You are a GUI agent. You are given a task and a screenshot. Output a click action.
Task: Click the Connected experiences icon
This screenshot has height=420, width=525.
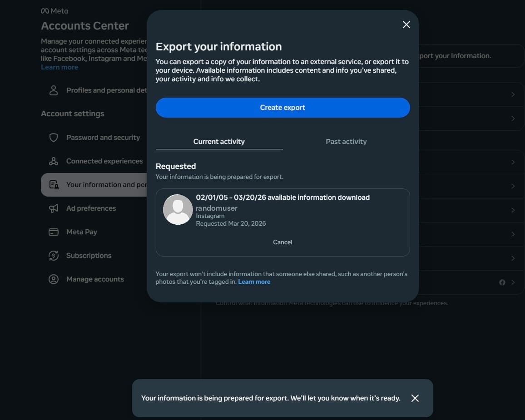(x=54, y=161)
